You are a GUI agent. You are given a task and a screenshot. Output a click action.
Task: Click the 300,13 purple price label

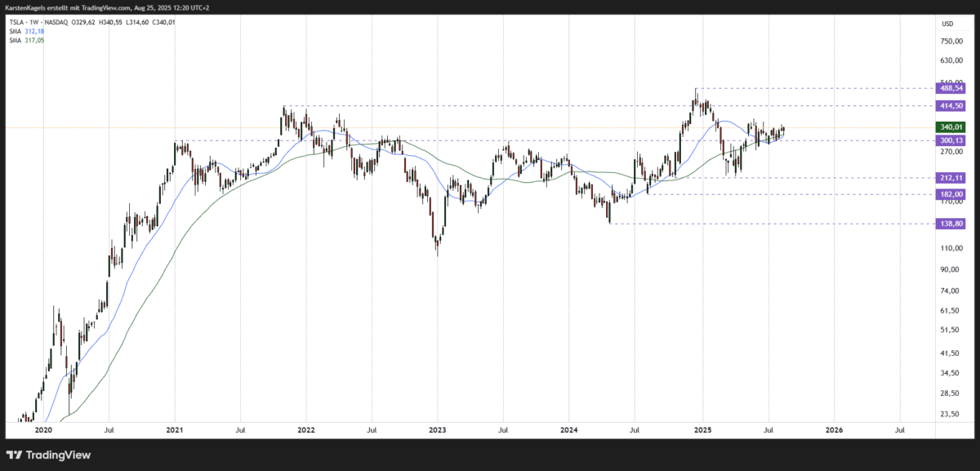tap(951, 140)
